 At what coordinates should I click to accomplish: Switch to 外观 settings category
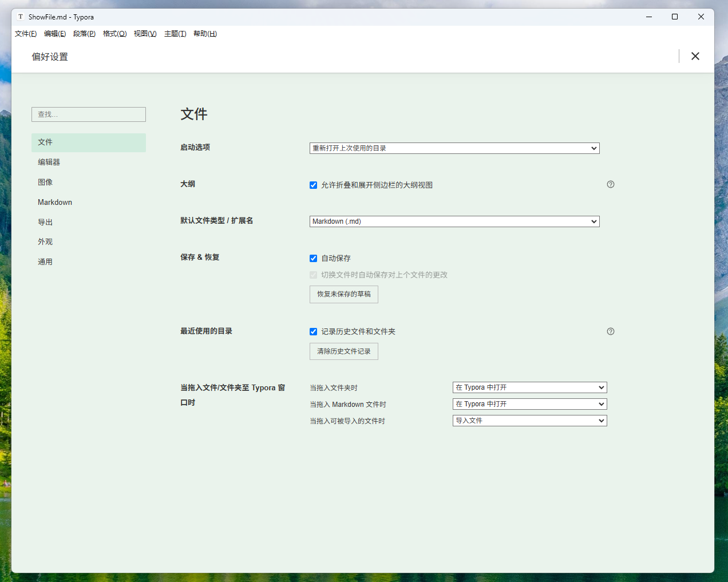[x=89, y=242]
